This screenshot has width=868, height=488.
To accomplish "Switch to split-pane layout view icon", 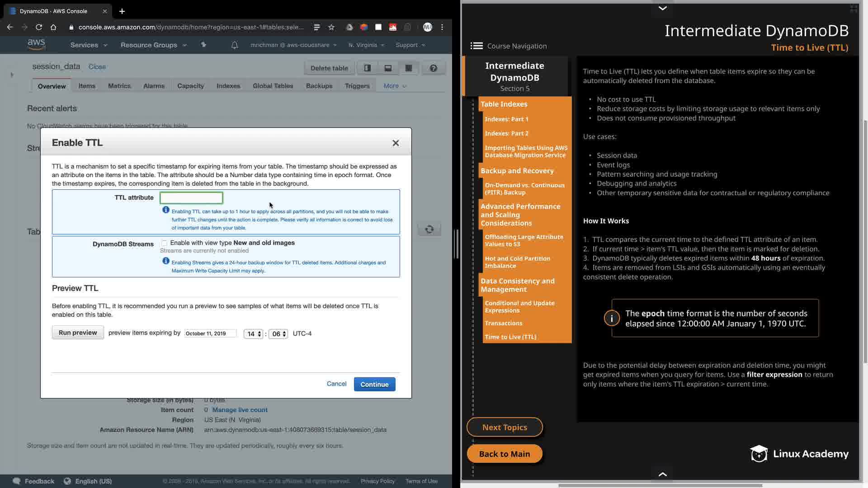I will (x=368, y=68).
